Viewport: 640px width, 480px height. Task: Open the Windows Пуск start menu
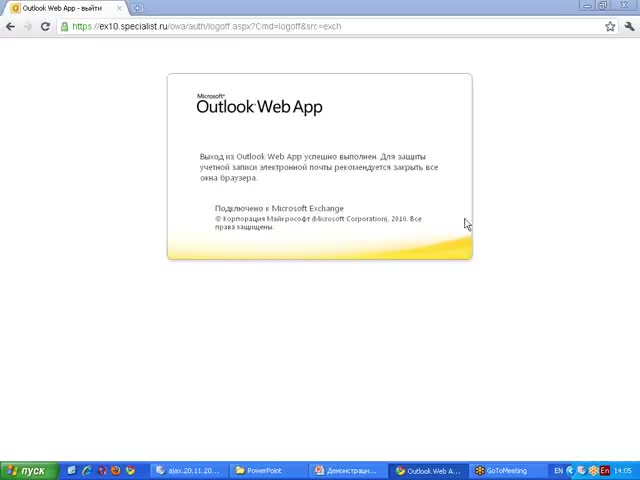coord(28,471)
